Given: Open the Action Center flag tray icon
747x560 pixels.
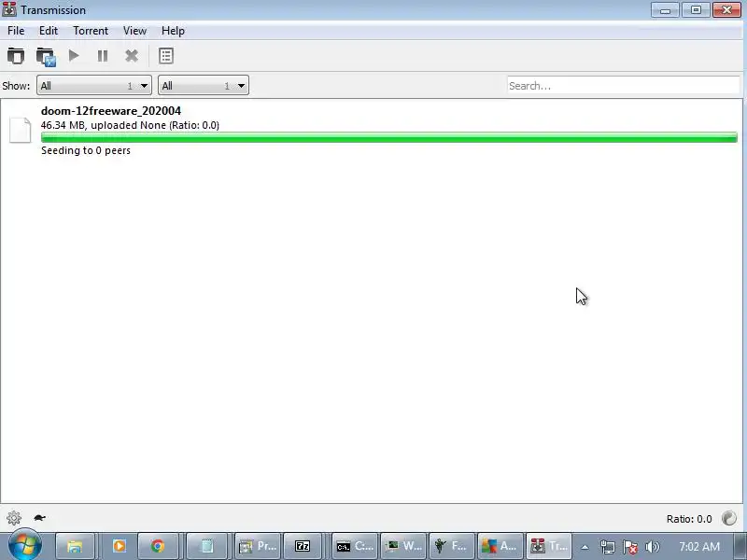Looking at the screenshot, I should coord(629,547).
